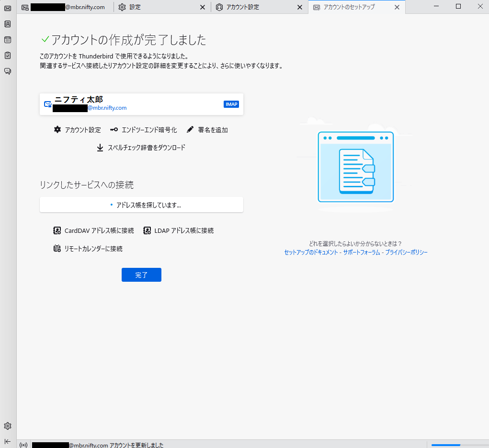Open settings gear in bottom sidebar
Viewport: 489px width, 448px height.
(8, 426)
